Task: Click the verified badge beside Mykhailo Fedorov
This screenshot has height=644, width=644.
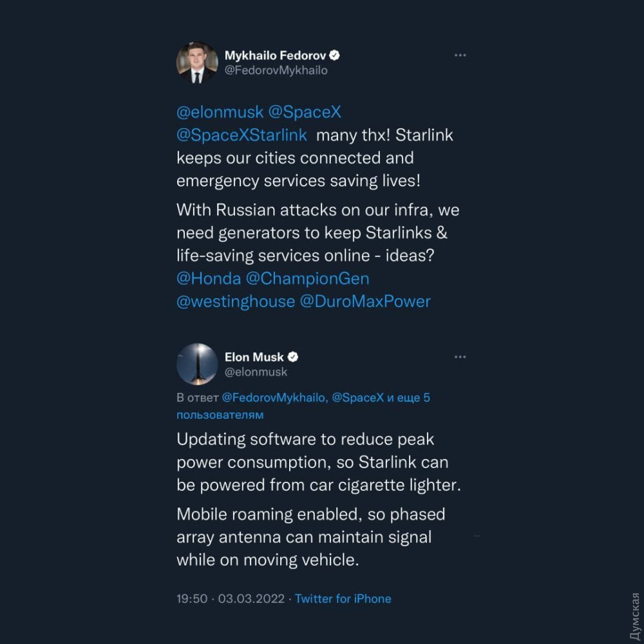Action: (x=335, y=55)
